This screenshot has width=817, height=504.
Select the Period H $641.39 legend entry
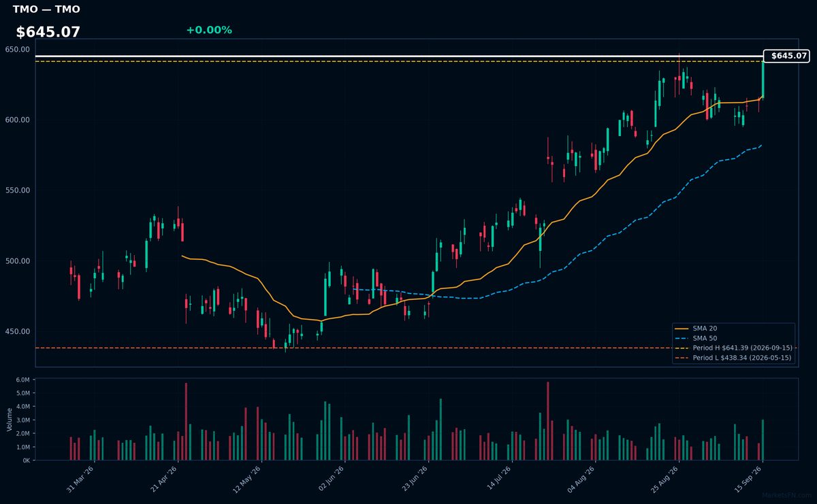pos(733,348)
